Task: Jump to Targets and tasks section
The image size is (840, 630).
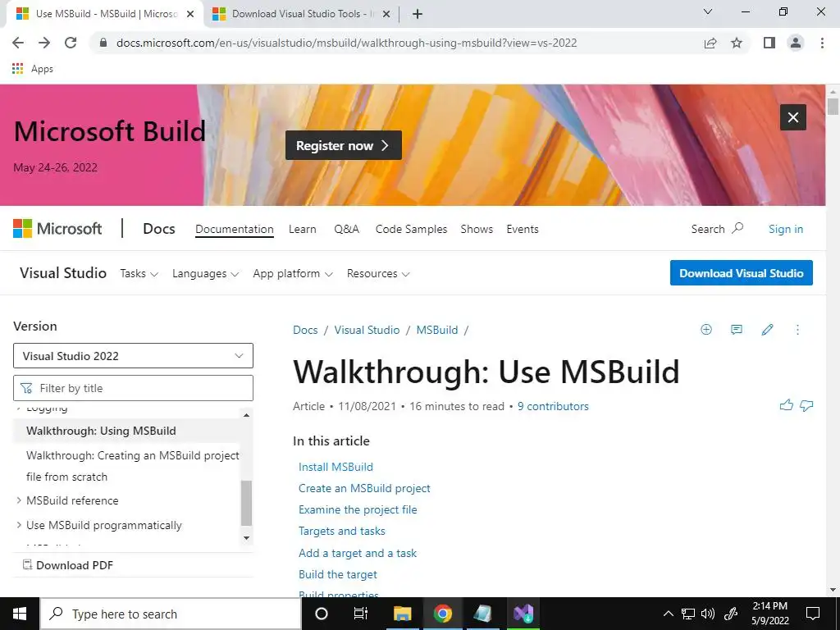Action: pos(342,532)
